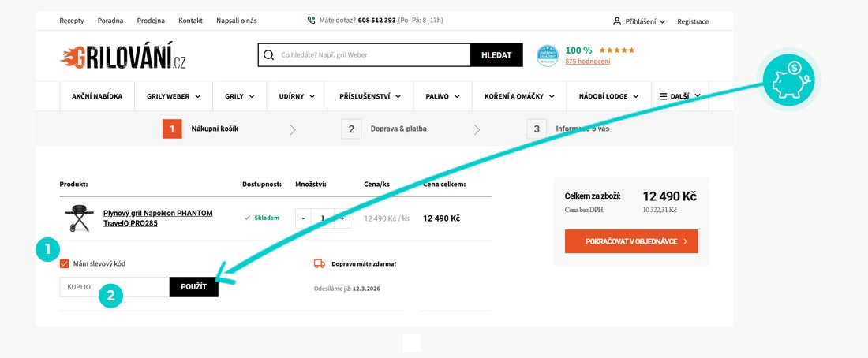Expand the Příslušenství category menu
This screenshot has width=868, height=358.
(x=372, y=95)
